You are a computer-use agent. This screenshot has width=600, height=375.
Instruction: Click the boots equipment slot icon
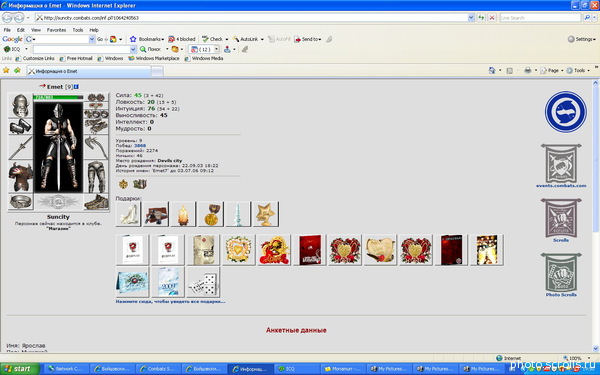(x=96, y=202)
